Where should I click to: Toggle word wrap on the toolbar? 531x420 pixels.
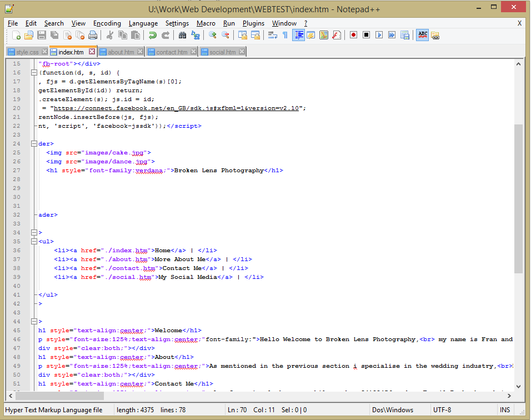(x=272, y=34)
